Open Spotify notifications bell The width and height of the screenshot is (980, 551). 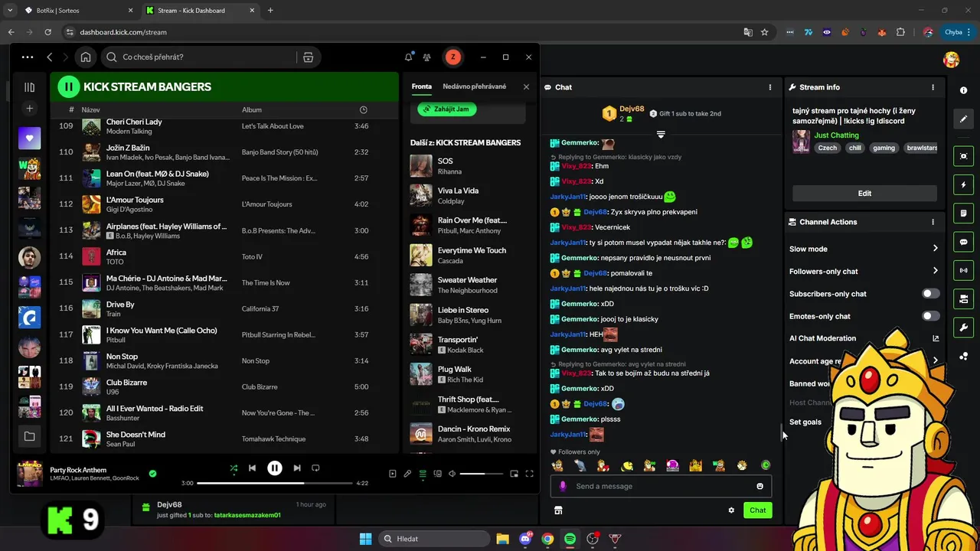coord(409,57)
